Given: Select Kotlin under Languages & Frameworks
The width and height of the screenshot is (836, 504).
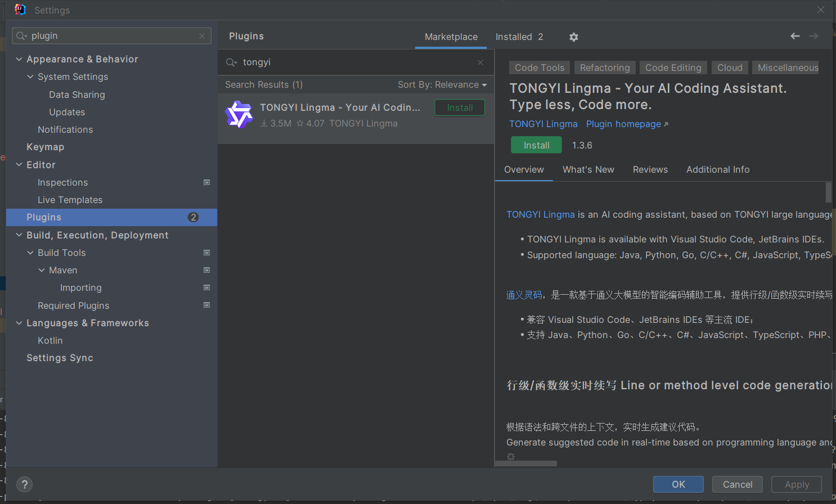Looking at the screenshot, I should click(x=50, y=340).
